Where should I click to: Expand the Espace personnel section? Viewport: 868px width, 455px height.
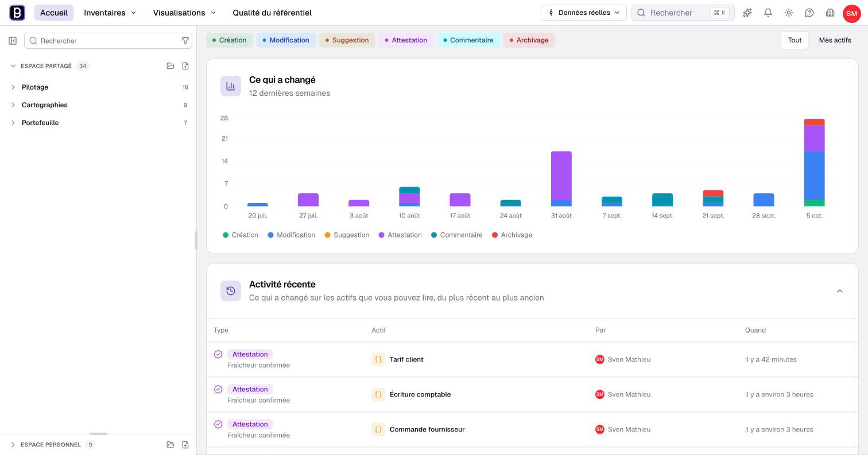click(x=13, y=445)
